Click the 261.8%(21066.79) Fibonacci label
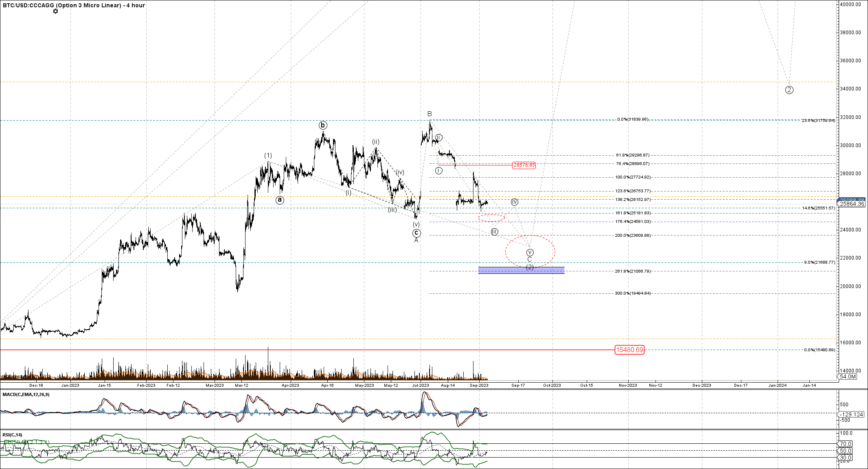 pyautogui.click(x=633, y=271)
